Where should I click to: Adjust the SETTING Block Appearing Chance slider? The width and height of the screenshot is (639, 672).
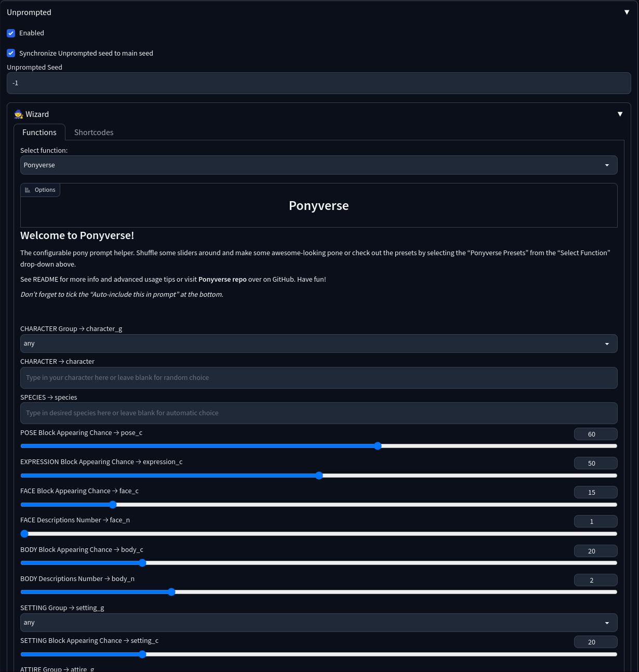[x=319, y=654]
